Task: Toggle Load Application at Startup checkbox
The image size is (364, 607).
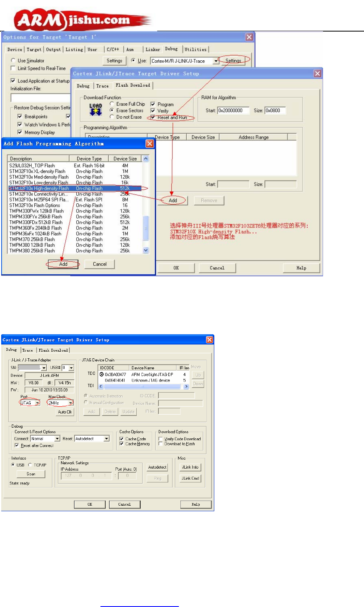Action: (x=13, y=81)
